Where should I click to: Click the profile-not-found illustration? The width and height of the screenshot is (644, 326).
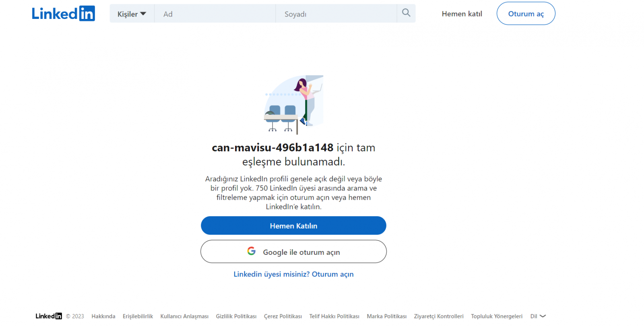294,105
